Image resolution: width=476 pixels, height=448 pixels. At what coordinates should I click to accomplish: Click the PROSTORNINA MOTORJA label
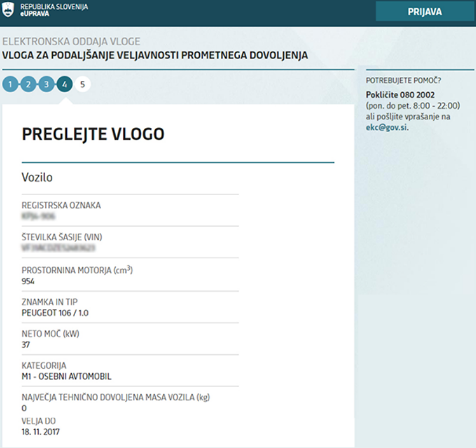[77, 270]
